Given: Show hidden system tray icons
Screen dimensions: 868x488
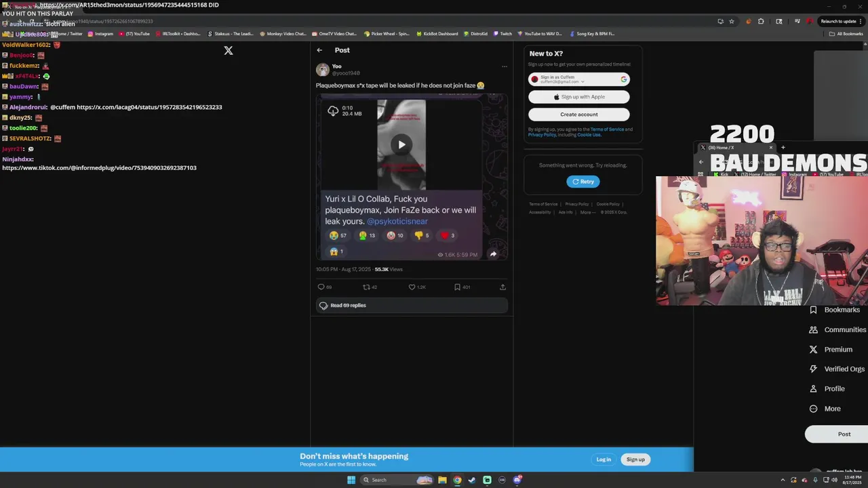Looking at the screenshot, I should pos(782,480).
